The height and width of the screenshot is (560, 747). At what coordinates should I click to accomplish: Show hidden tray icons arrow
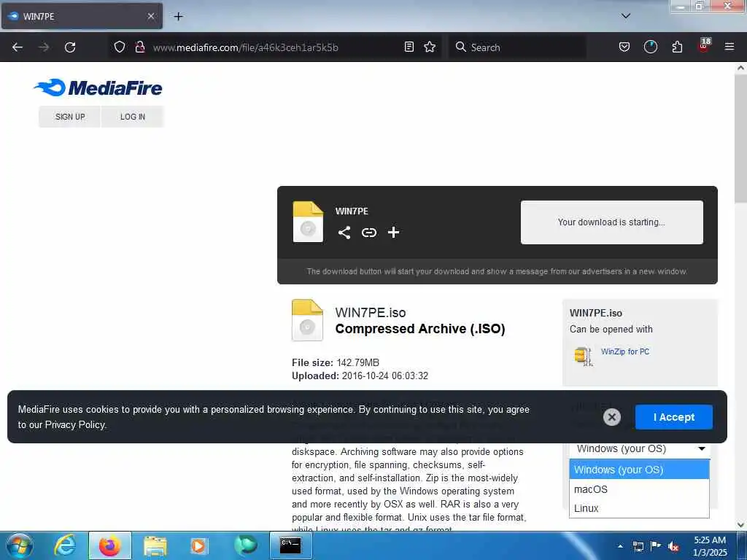tap(620, 546)
